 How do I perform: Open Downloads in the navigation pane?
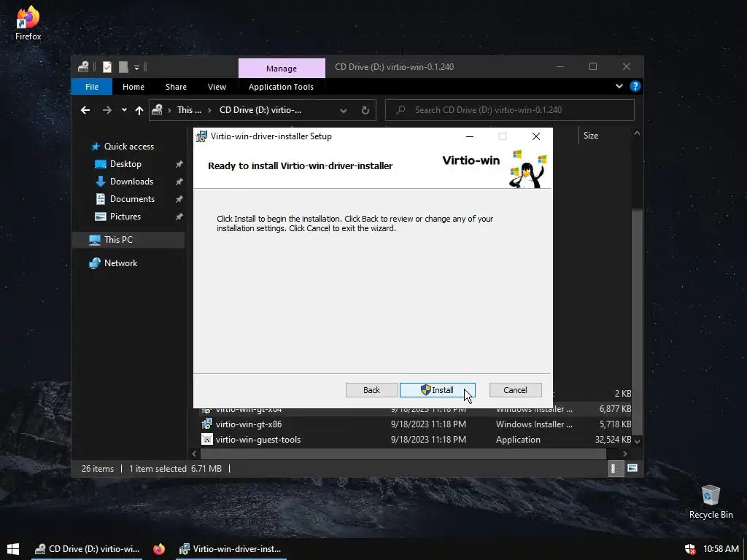131,182
